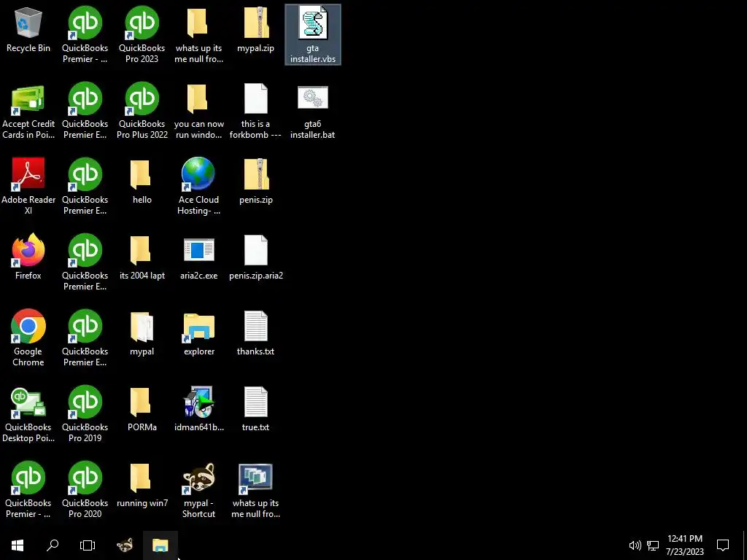Open Task View from the taskbar
747x560 pixels.
(x=88, y=545)
